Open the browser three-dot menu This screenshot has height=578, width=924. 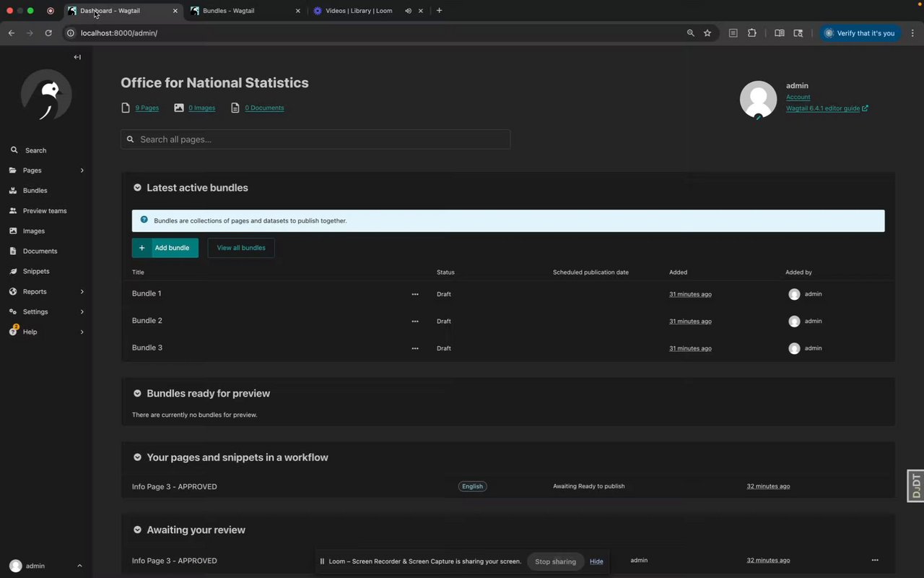point(912,33)
